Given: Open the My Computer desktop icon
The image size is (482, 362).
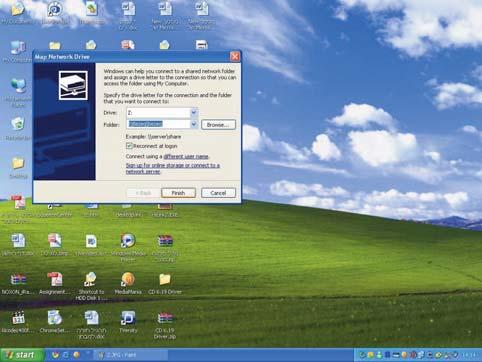Looking at the screenshot, I should tap(17, 48).
